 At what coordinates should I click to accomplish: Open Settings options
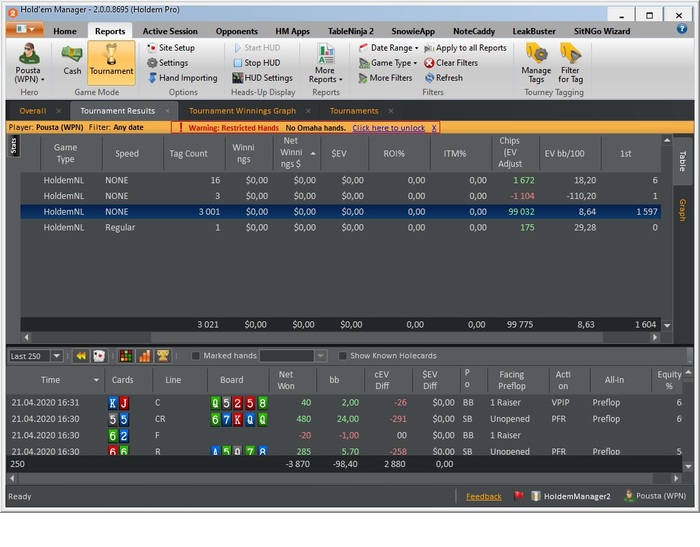point(168,63)
